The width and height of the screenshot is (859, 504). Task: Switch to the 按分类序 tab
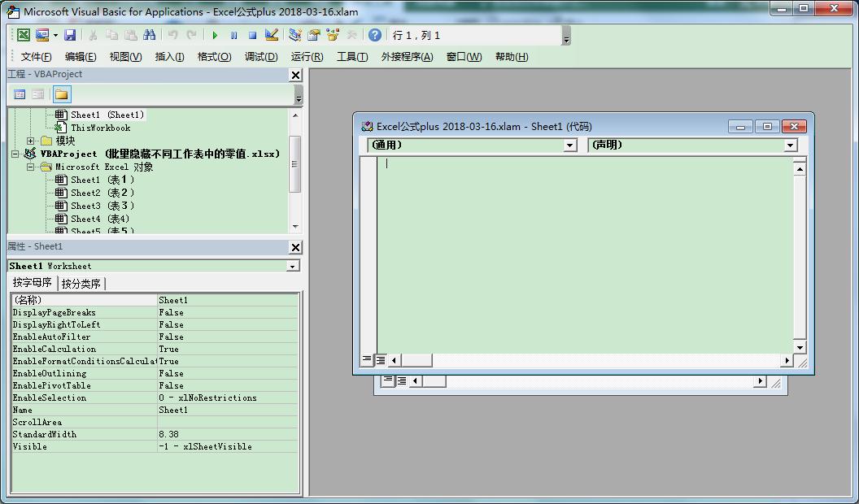click(81, 284)
